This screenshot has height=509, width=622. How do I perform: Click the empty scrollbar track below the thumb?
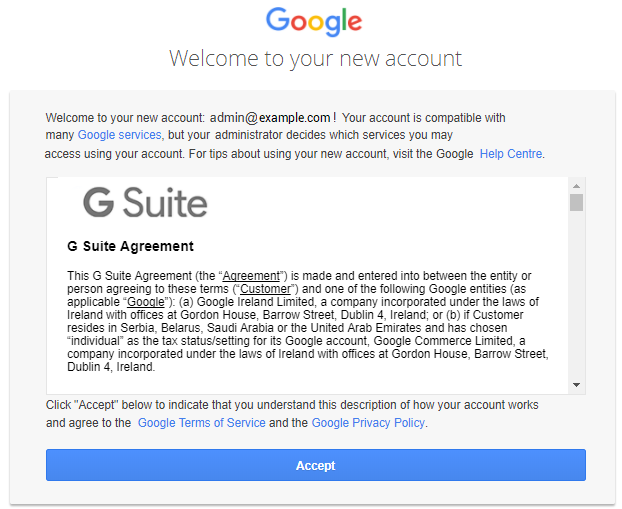click(x=576, y=300)
